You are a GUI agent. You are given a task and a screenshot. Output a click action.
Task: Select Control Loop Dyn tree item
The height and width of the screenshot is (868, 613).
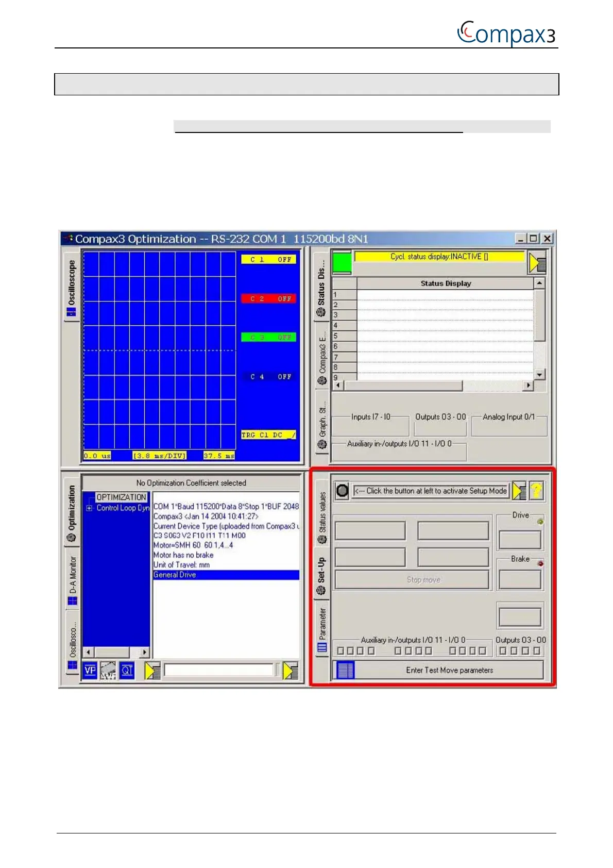pos(123,508)
